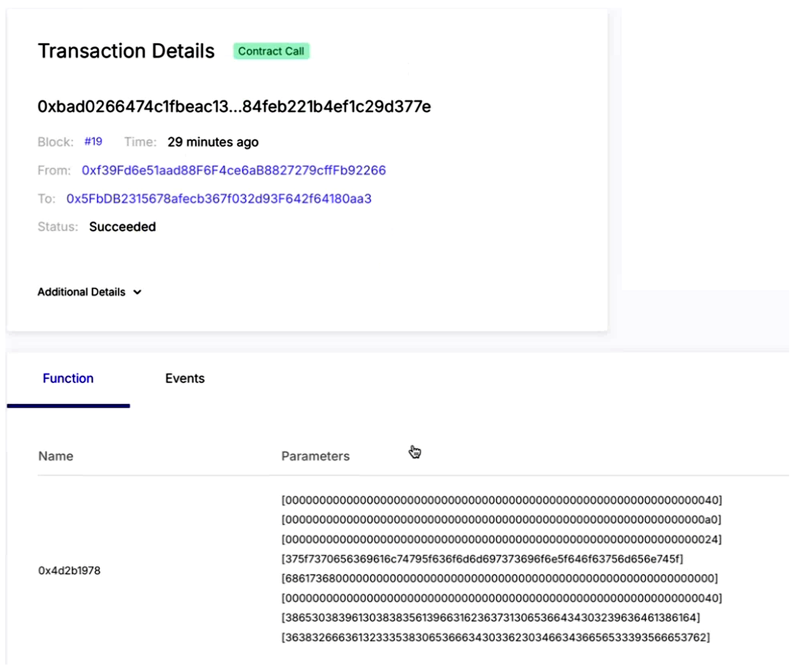Viewport: 805px width, 672px height.
Task: Click the last parameter starting with 36383266
Action: coord(496,638)
